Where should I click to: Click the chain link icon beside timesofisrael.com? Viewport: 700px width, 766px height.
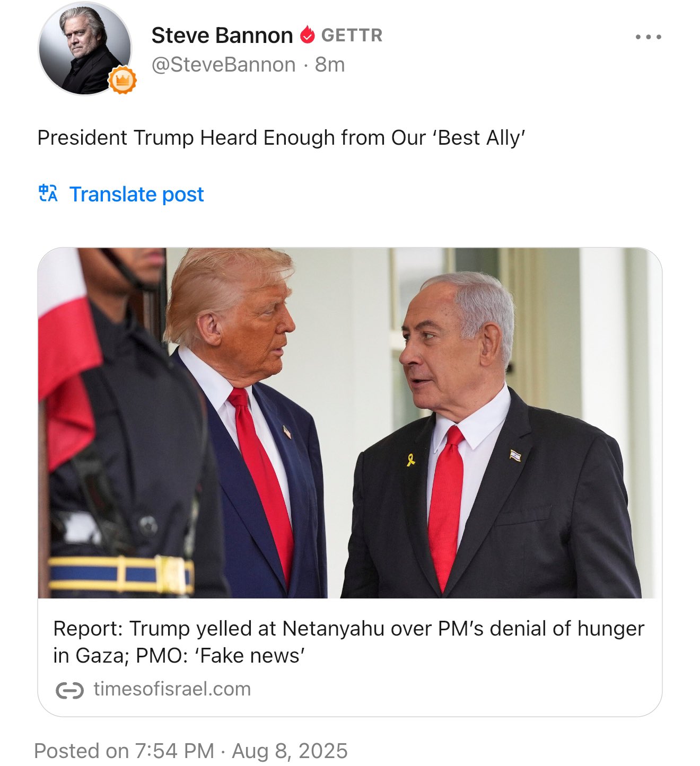[69, 690]
